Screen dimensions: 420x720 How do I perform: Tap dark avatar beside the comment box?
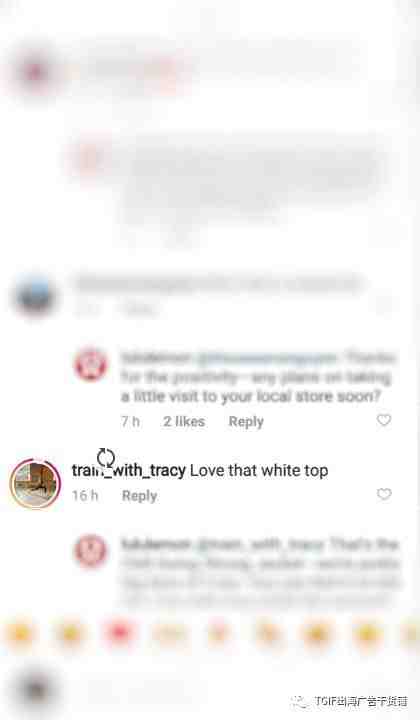(x=35, y=689)
